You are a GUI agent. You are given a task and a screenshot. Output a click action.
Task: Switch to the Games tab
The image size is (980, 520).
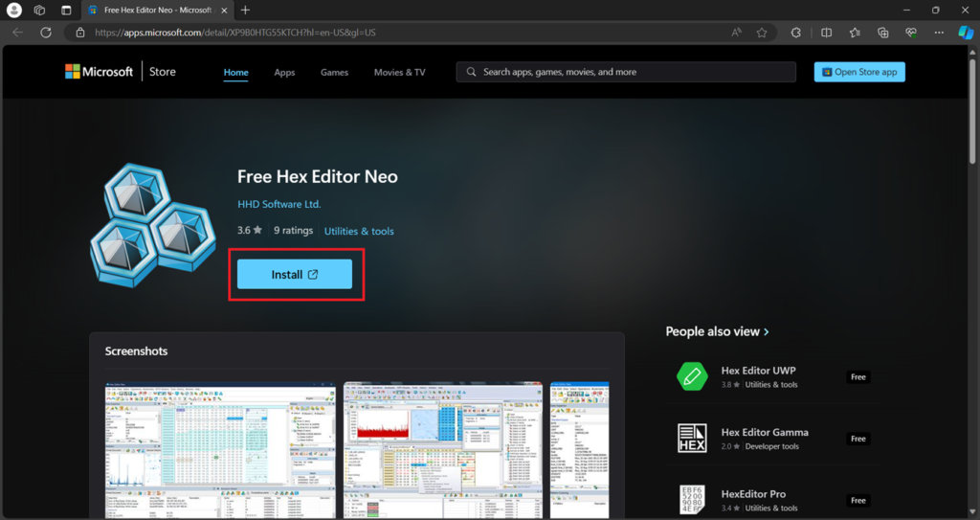tap(334, 72)
